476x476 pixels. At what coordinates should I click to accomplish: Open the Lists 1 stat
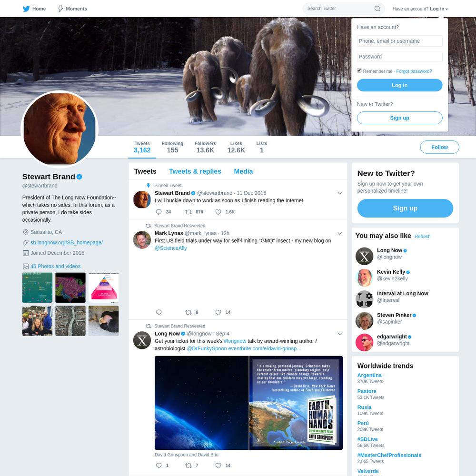coord(261,147)
